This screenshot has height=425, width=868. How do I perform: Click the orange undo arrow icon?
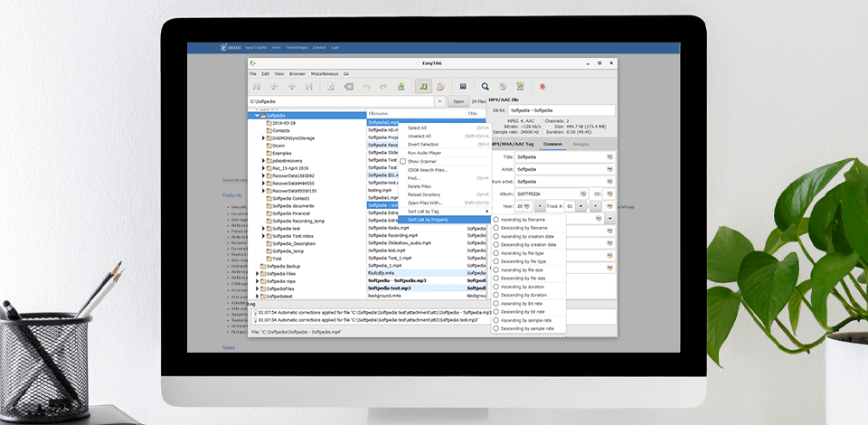[x=366, y=86]
